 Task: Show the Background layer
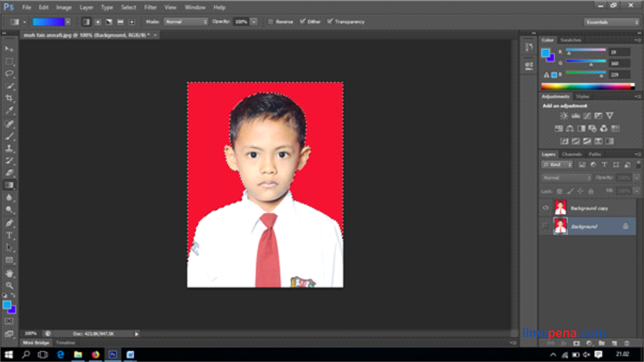click(546, 226)
